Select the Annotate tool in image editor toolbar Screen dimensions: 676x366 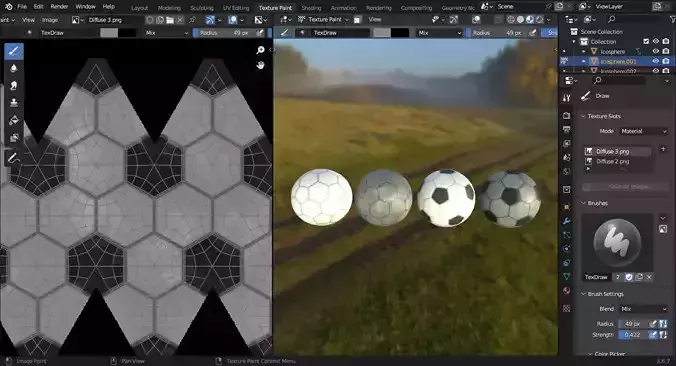click(x=14, y=158)
